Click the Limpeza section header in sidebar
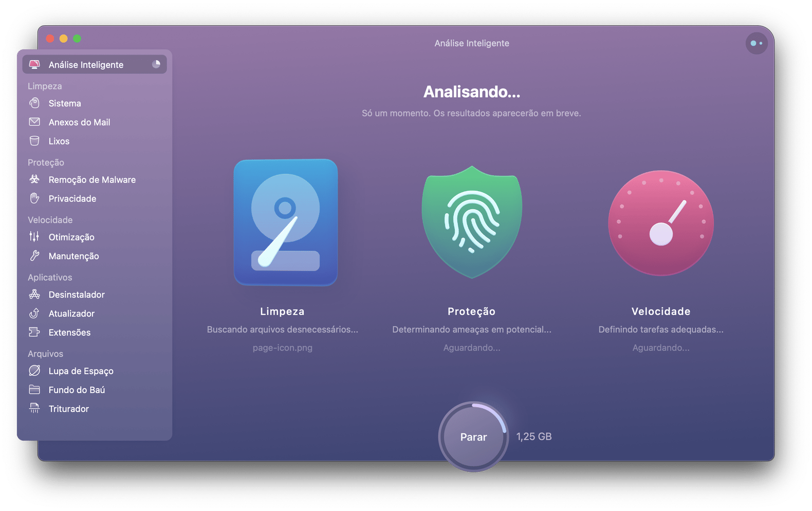This screenshot has width=812, height=511. 45,86
